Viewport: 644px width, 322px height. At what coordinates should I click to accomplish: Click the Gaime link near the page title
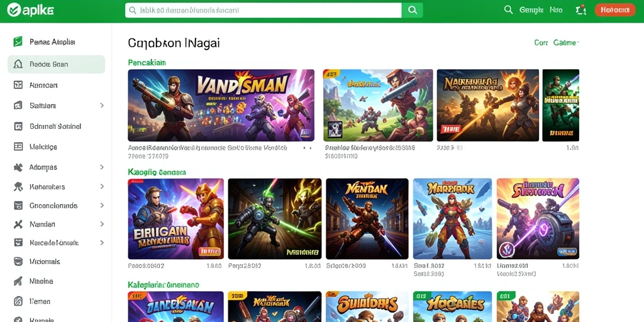point(565,42)
